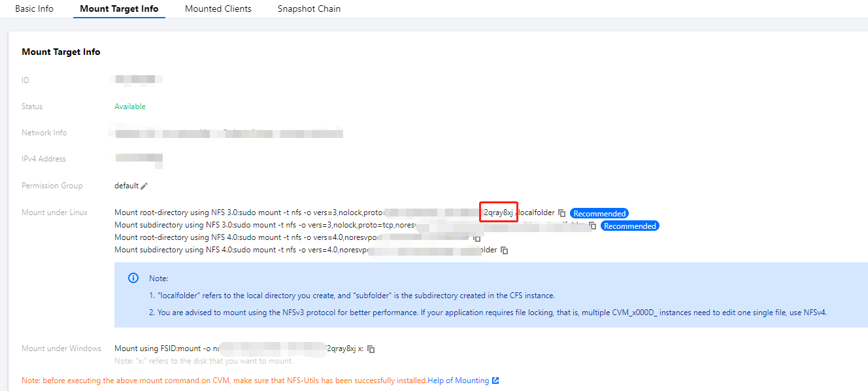The width and height of the screenshot is (868, 391).
Task: Click the Mount under Windows label
Action: [x=61, y=348]
